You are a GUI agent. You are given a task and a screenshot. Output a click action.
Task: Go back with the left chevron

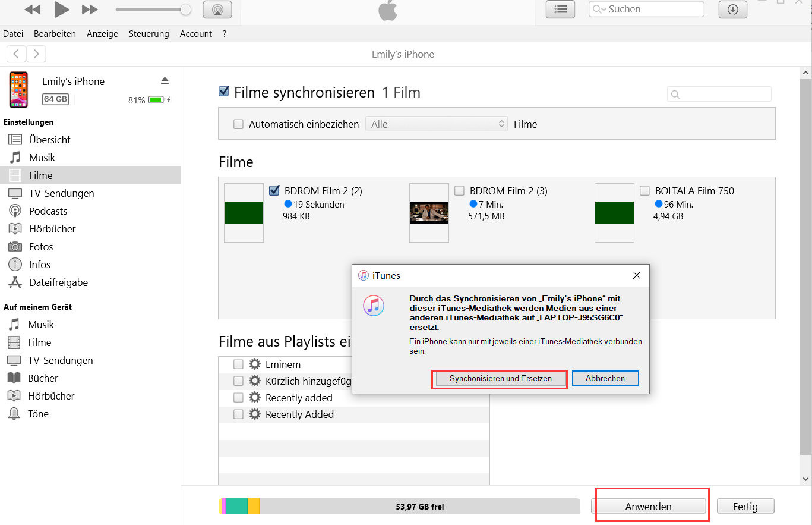click(16, 54)
